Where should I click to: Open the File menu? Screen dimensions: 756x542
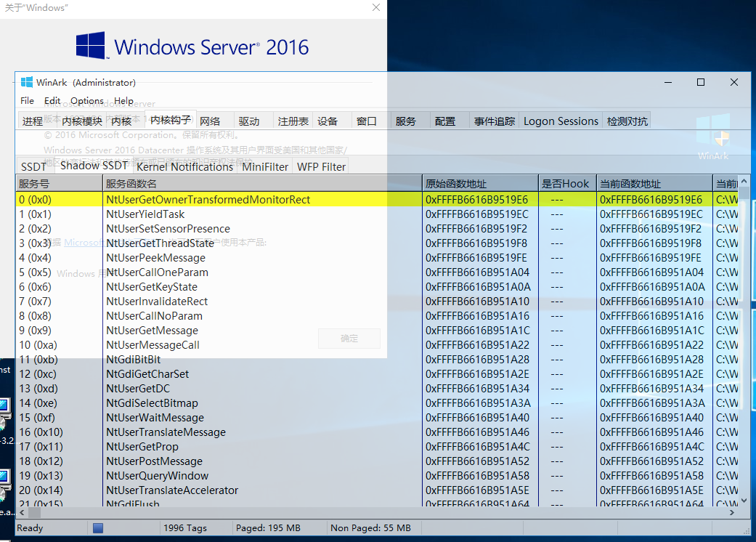[27, 101]
